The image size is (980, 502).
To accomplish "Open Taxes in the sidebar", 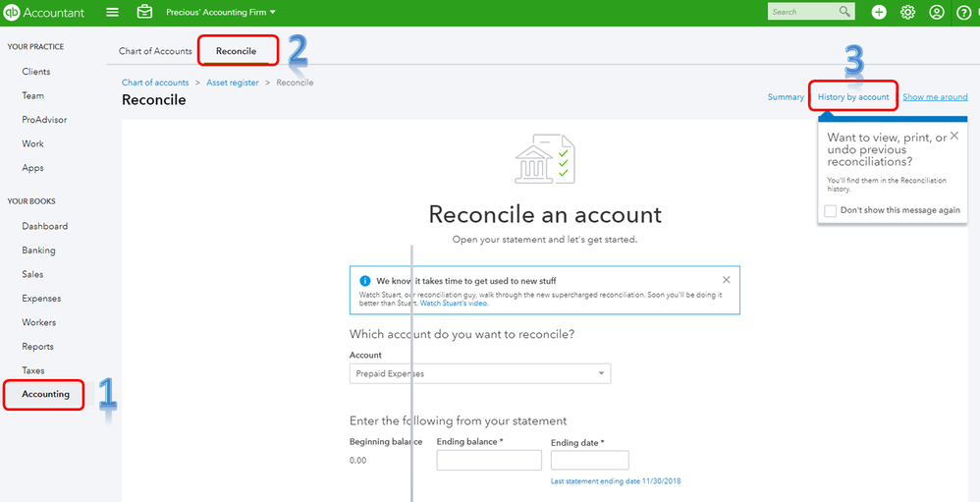I will pos(33,370).
